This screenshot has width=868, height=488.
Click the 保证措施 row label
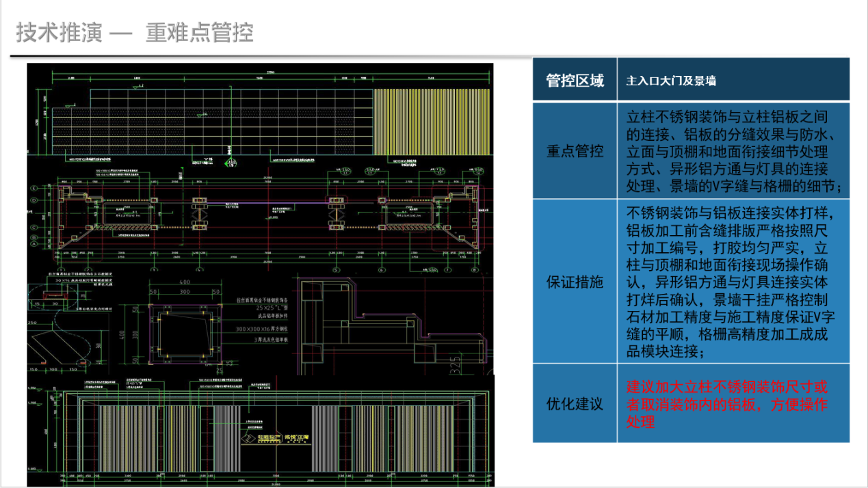(574, 281)
